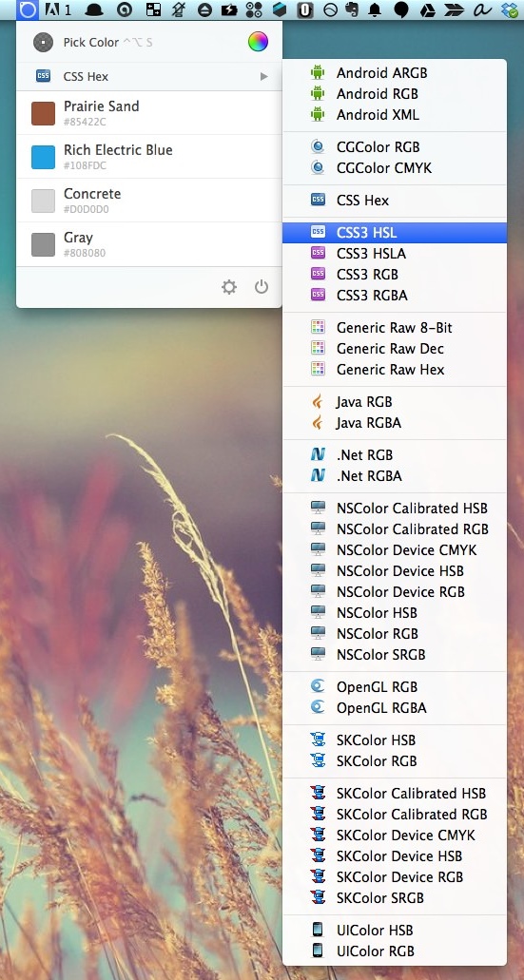This screenshot has height=980, width=524.
Task: Quit the app with the power icon
Action: [x=262, y=287]
